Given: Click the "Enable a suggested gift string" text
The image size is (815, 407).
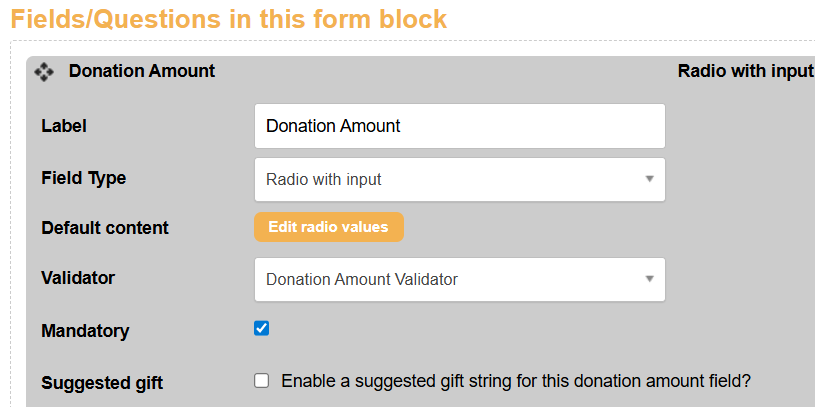Looking at the screenshot, I should (x=515, y=381).
